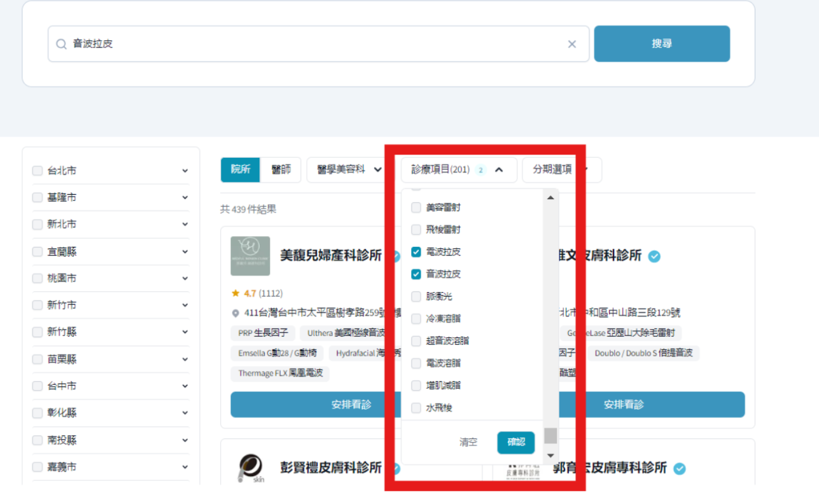819x504 pixels.
Task: Check 冷凍溶脂 option
Action: 416,319
